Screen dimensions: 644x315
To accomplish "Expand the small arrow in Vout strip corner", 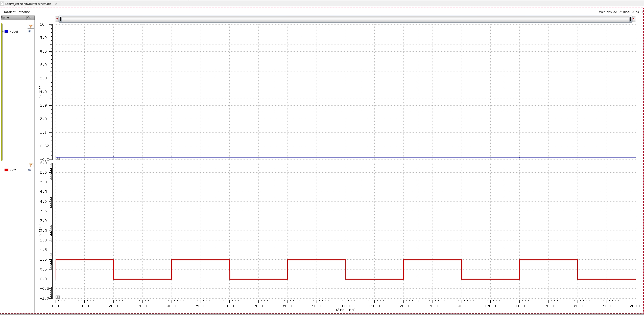I will tap(58, 158).
